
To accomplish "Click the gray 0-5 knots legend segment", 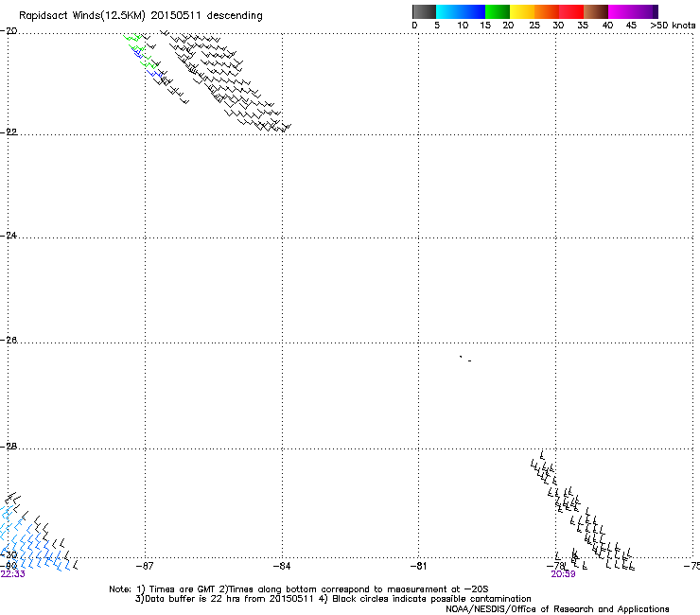I will coord(424,11).
